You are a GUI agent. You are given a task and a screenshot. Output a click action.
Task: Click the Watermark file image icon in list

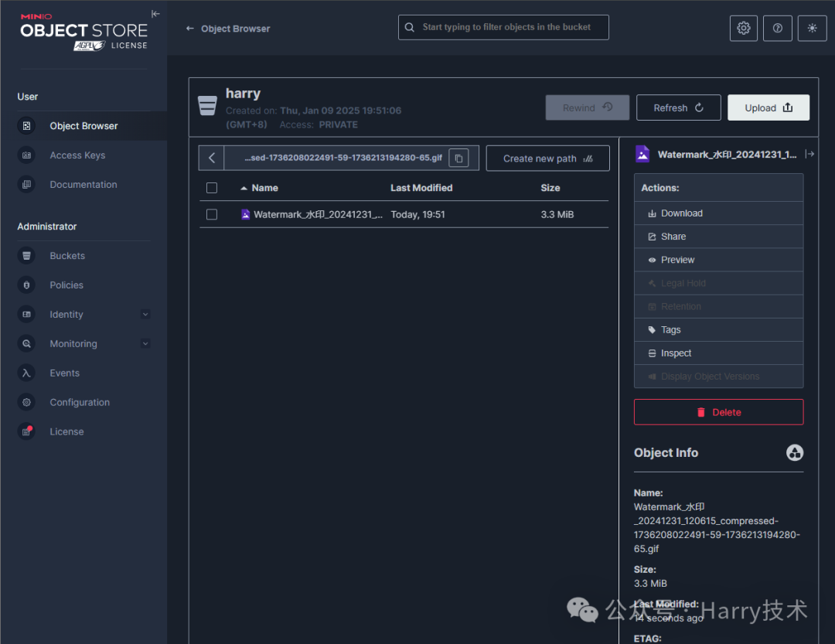246,214
